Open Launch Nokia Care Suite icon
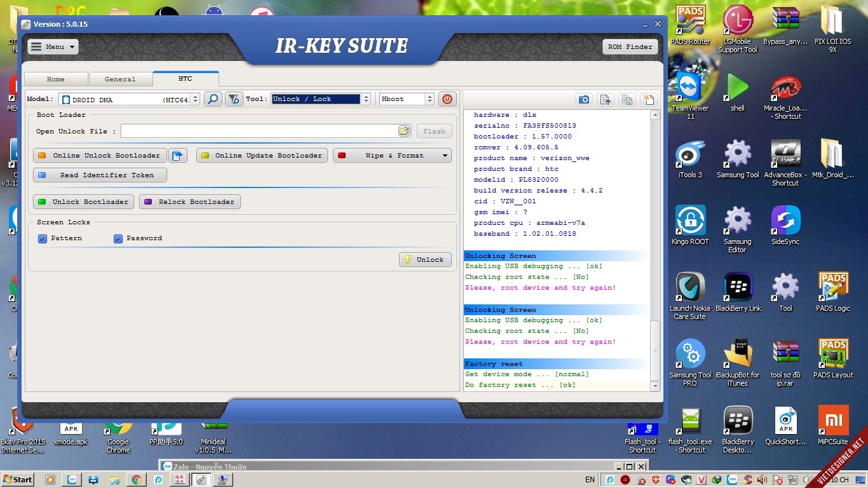Screen dimensions: 868x488 (x=689, y=296)
